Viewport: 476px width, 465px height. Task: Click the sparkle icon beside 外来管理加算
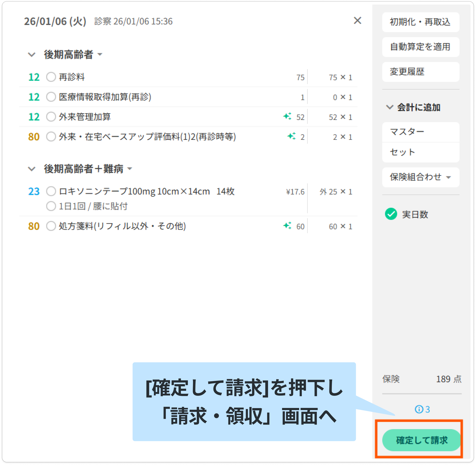coord(287,116)
